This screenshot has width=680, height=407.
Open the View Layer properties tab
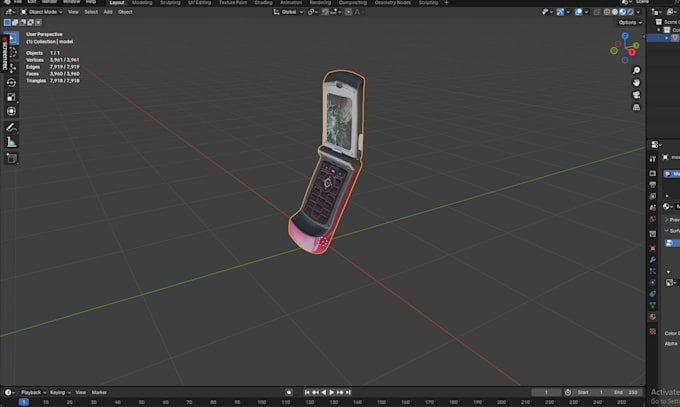[653, 196]
